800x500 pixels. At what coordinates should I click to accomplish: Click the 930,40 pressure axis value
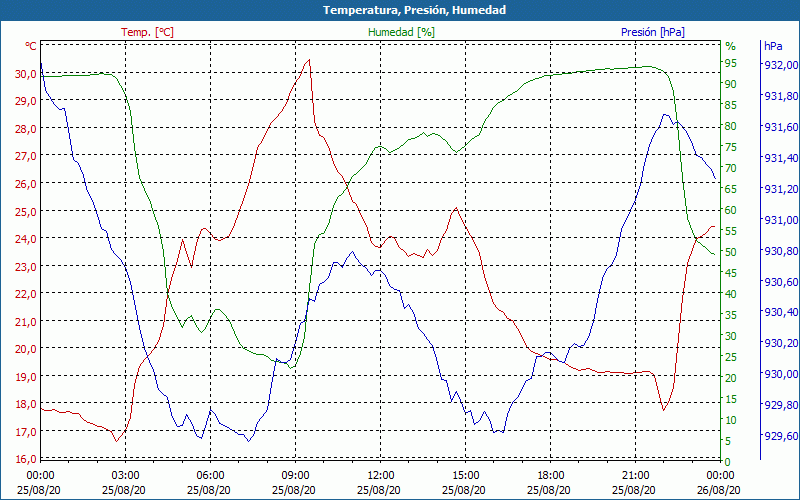pyautogui.click(x=779, y=312)
